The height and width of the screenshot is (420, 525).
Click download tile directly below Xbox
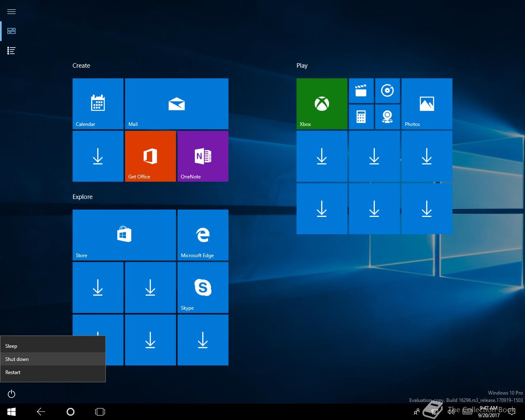pos(322,156)
